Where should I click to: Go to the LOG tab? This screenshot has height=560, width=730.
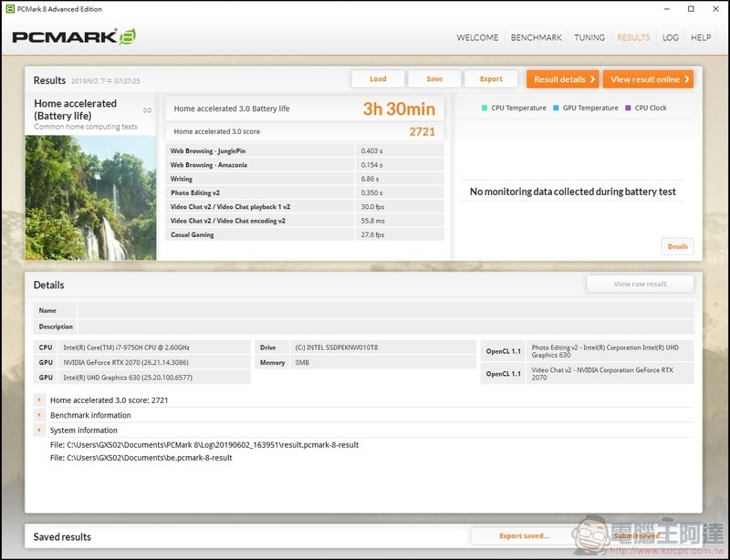(671, 37)
